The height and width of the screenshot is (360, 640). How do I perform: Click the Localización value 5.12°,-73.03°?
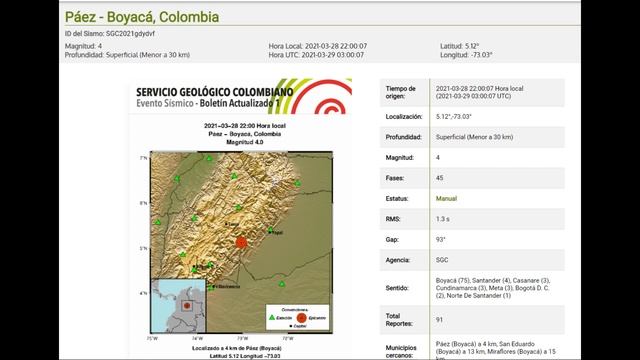tap(453, 117)
